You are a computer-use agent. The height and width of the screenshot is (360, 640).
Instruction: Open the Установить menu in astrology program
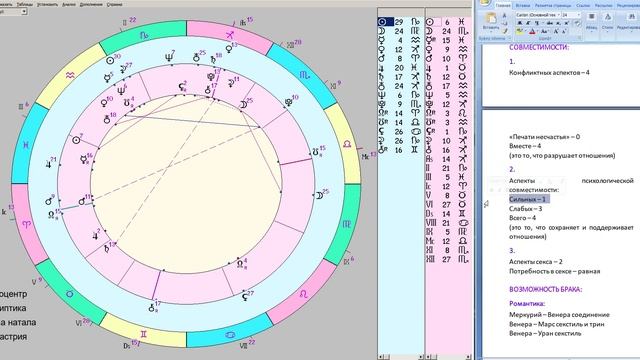47,4
